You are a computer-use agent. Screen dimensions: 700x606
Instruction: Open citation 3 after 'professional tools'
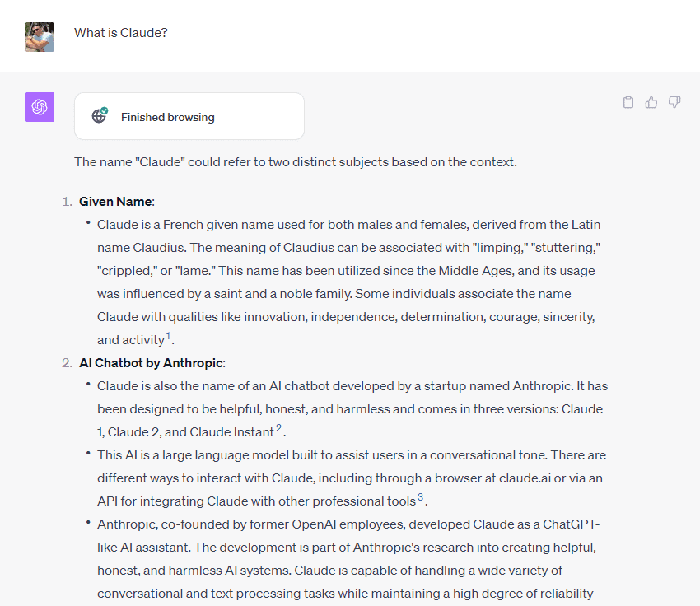point(420,497)
